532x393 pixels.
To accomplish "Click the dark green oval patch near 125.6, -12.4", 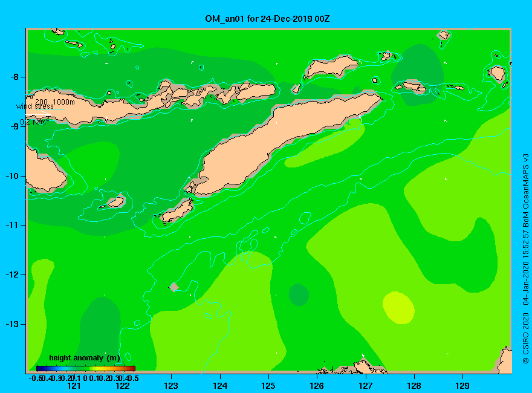I will (299, 294).
